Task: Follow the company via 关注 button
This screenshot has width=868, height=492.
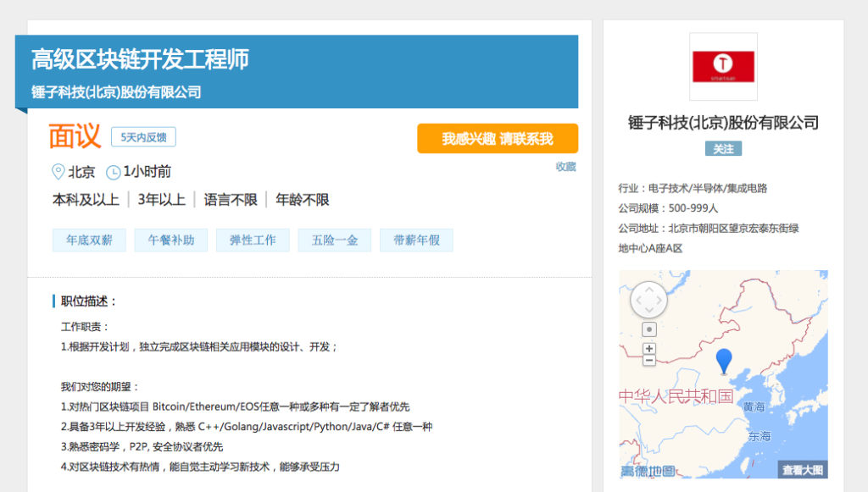Action: 723,148
